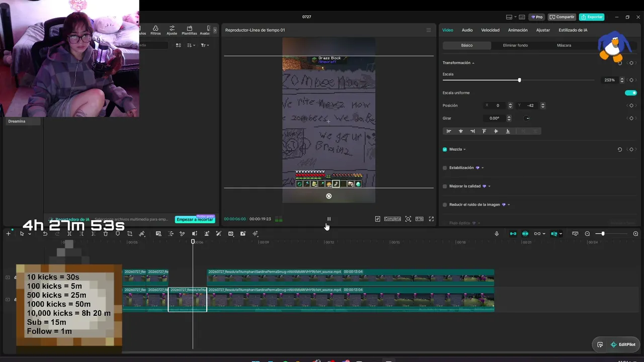This screenshot has height=362, width=644.
Task: Click the fullscreen icon in the player
Action: [431, 219]
